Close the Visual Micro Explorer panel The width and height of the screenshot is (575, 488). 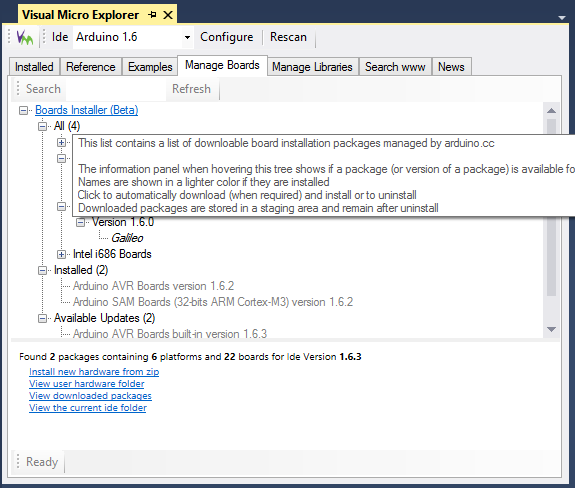pos(168,15)
